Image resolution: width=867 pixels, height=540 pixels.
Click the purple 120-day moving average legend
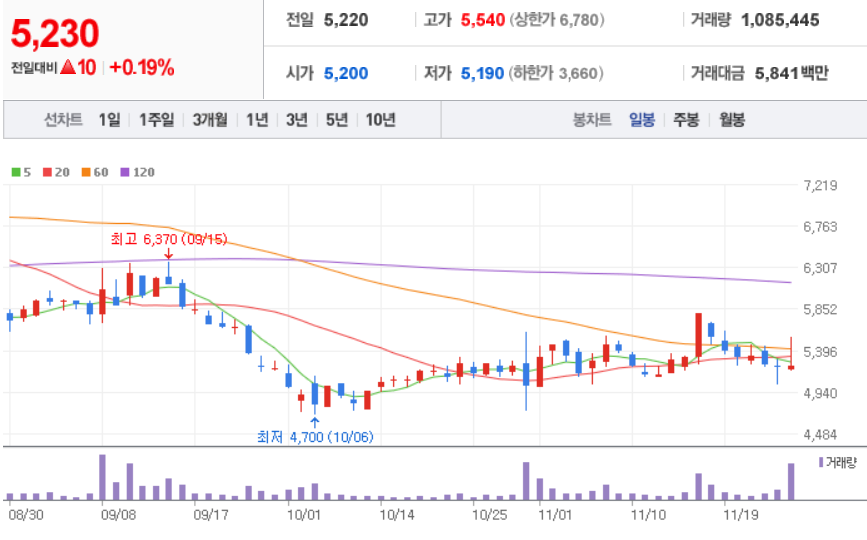pyautogui.click(x=138, y=172)
